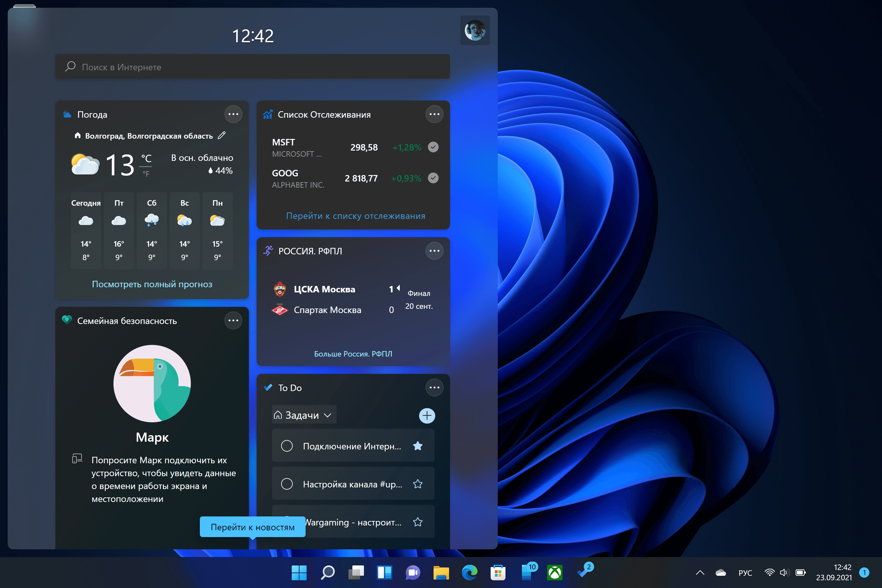The height and width of the screenshot is (588, 882).
Task: Open the user profile avatar
Action: pos(475,30)
